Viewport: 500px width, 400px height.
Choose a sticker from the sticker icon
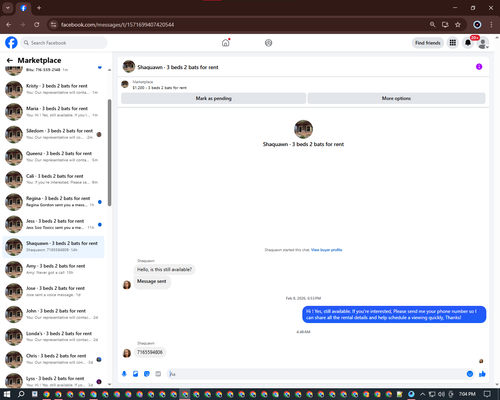[147, 374]
